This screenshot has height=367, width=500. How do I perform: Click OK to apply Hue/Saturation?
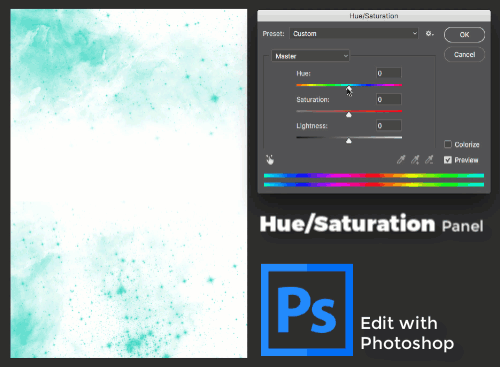[464, 35]
